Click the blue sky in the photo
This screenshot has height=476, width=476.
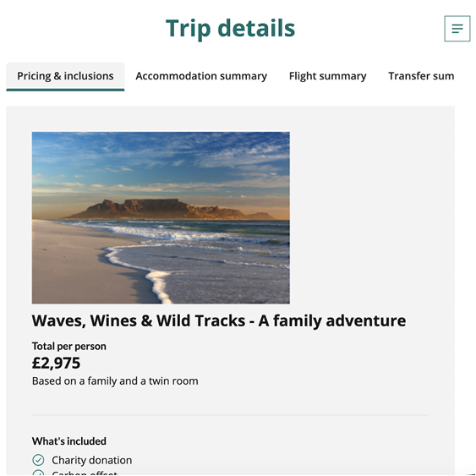[161, 152]
